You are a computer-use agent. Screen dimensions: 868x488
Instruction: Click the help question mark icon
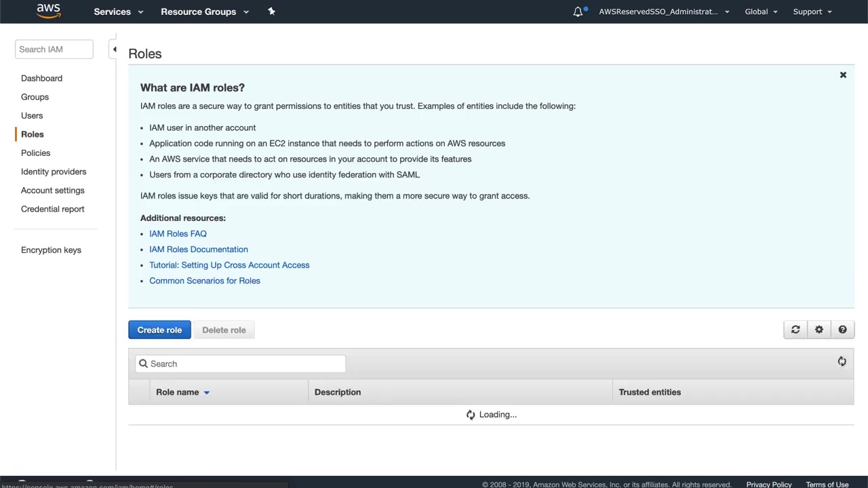(842, 330)
